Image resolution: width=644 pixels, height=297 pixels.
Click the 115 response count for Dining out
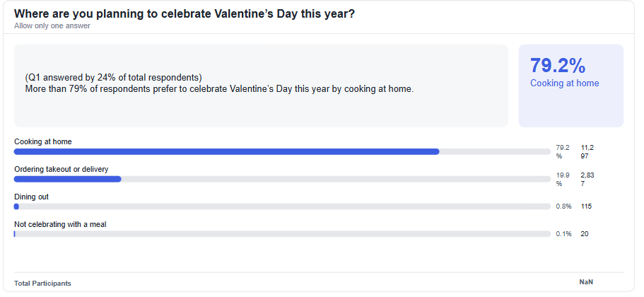point(586,206)
